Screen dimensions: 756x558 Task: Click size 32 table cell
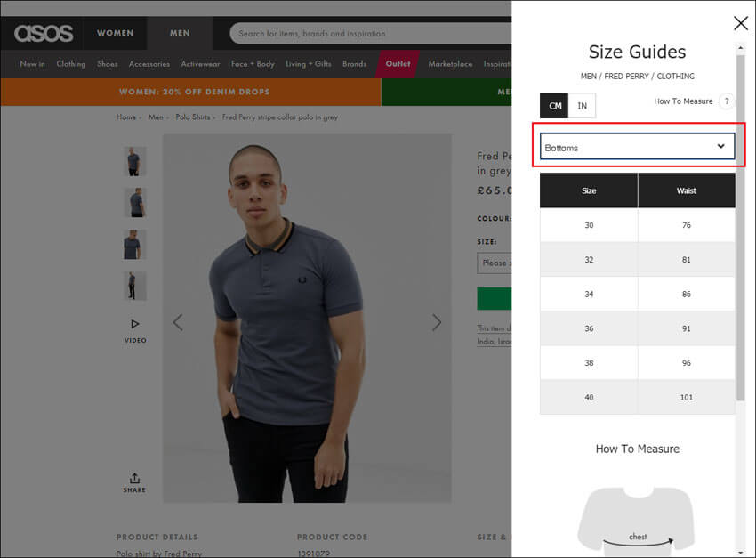point(589,260)
